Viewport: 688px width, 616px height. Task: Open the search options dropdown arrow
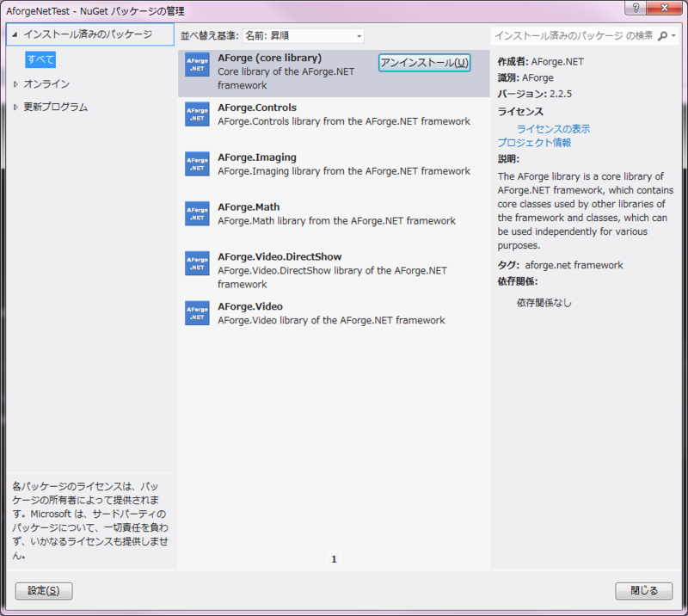[673, 35]
